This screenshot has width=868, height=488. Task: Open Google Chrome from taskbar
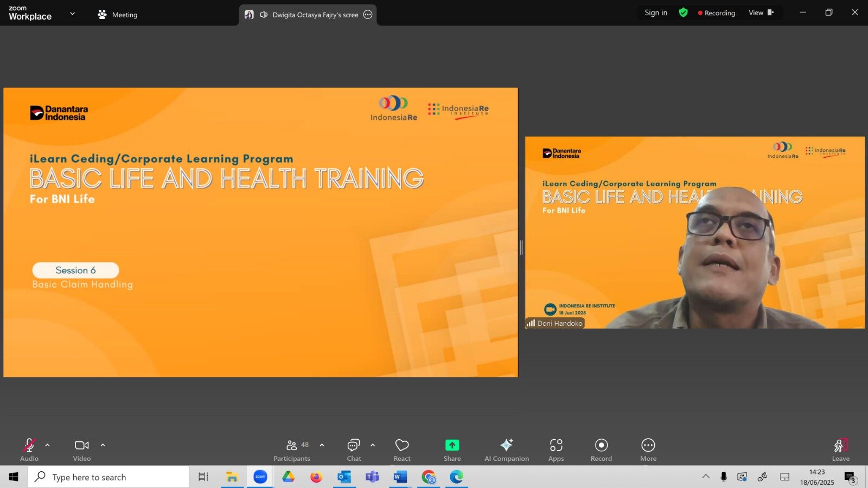429,477
